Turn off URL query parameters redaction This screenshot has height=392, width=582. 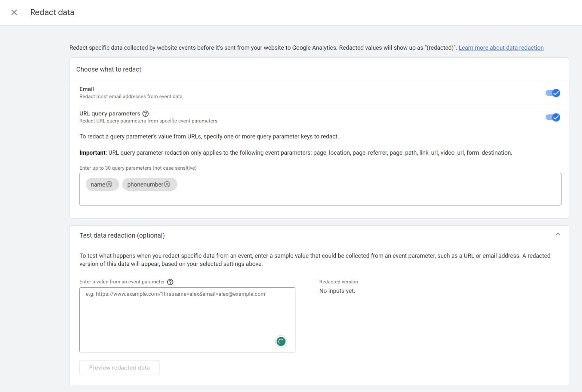tap(552, 117)
